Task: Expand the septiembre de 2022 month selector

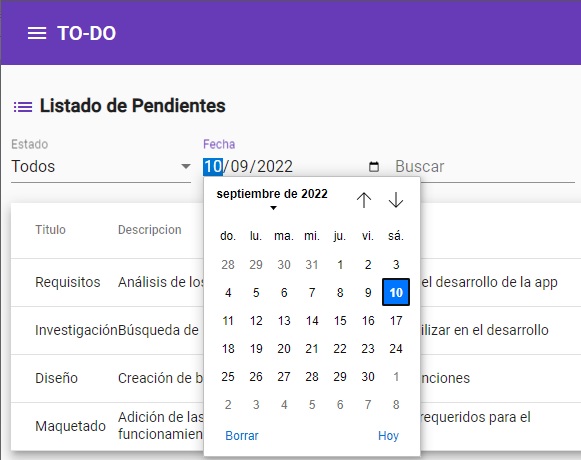Action: coord(272,198)
